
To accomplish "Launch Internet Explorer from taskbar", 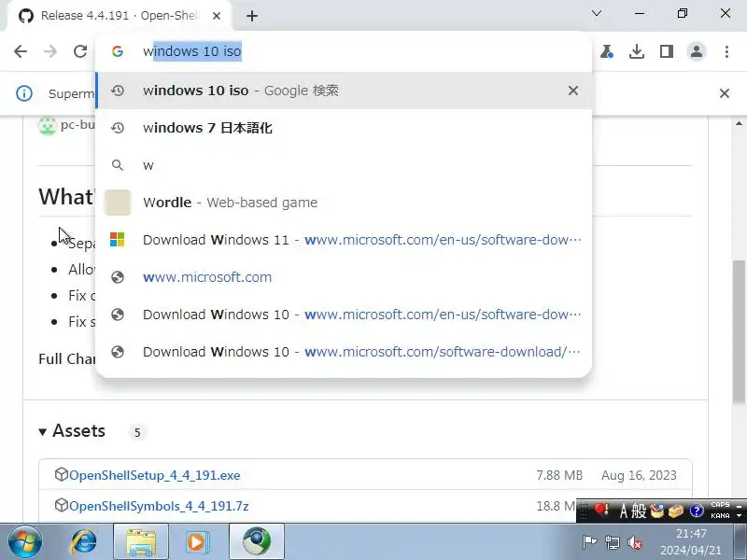I will pos(84,542).
